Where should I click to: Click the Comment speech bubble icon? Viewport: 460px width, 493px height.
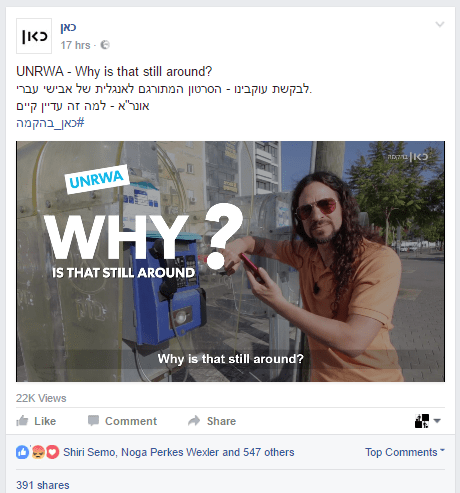(93, 421)
